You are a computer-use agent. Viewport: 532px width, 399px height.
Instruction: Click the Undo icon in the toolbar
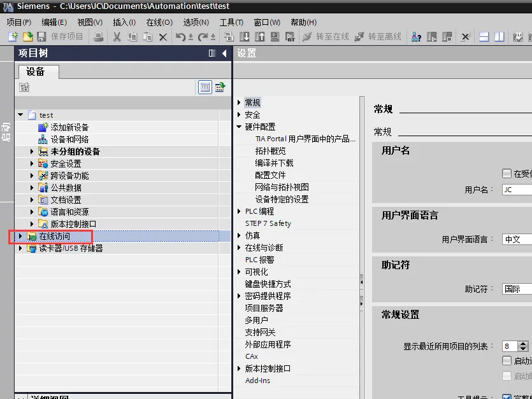180,37
